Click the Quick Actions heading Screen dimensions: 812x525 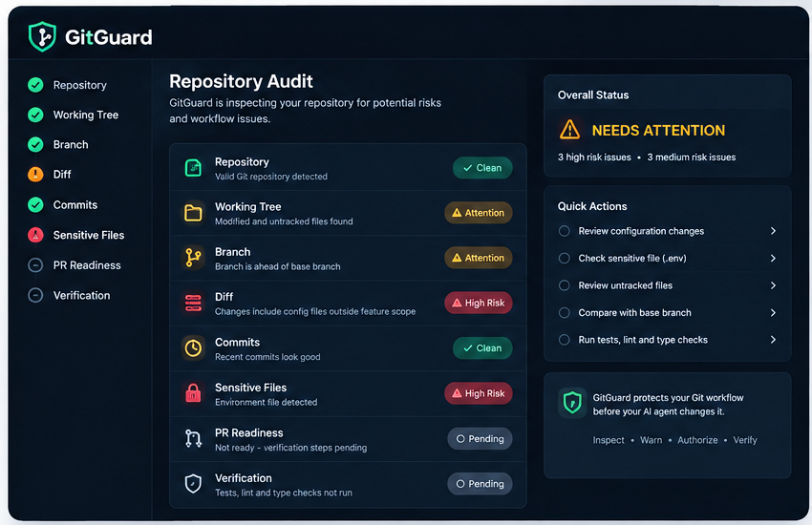[592, 206]
